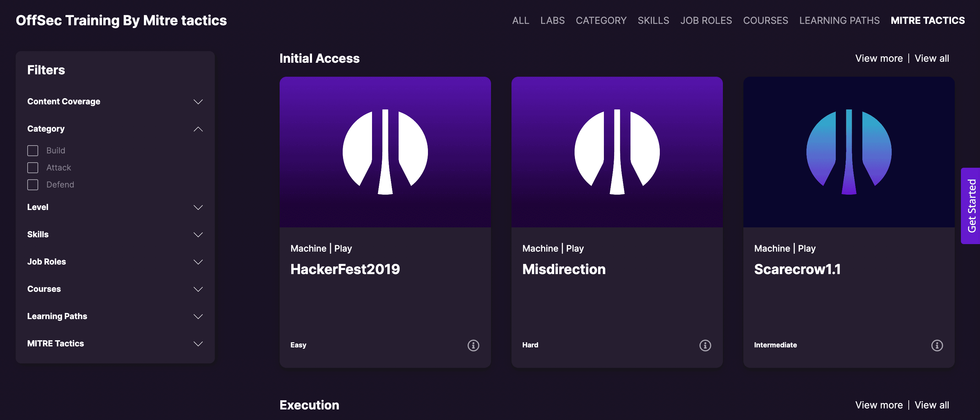
Task: Open the Scarecrow1.1 title link
Action: point(797,269)
